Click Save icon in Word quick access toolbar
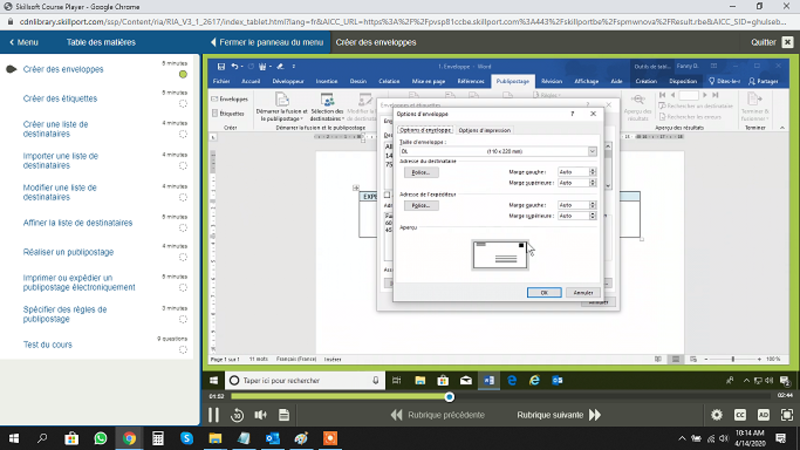This screenshot has height=450, width=800. tap(221, 66)
